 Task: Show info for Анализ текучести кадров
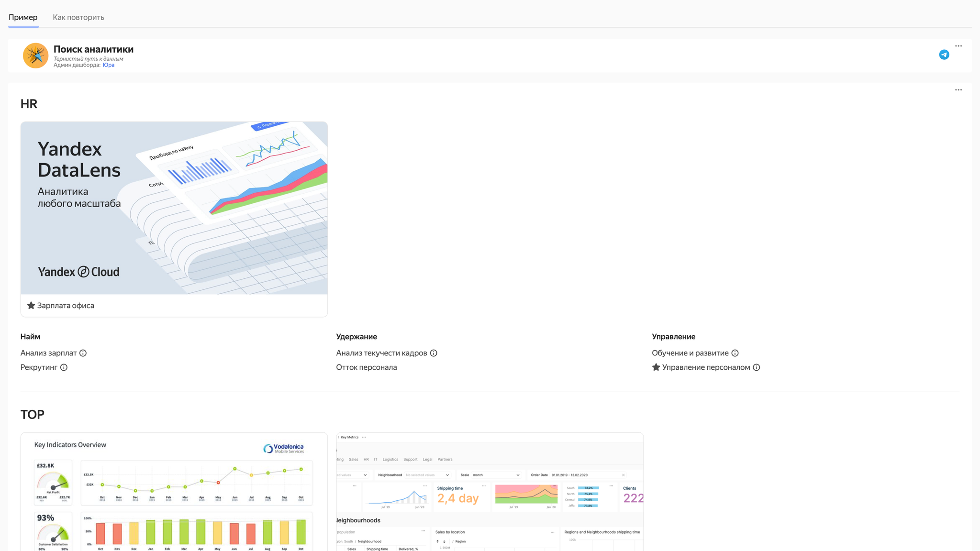pyautogui.click(x=434, y=353)
